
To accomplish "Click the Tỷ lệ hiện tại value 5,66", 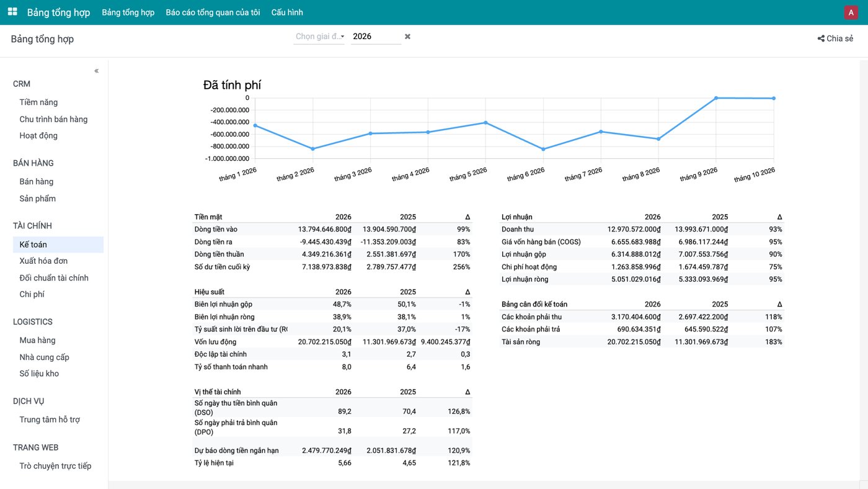I will [344, 463].
